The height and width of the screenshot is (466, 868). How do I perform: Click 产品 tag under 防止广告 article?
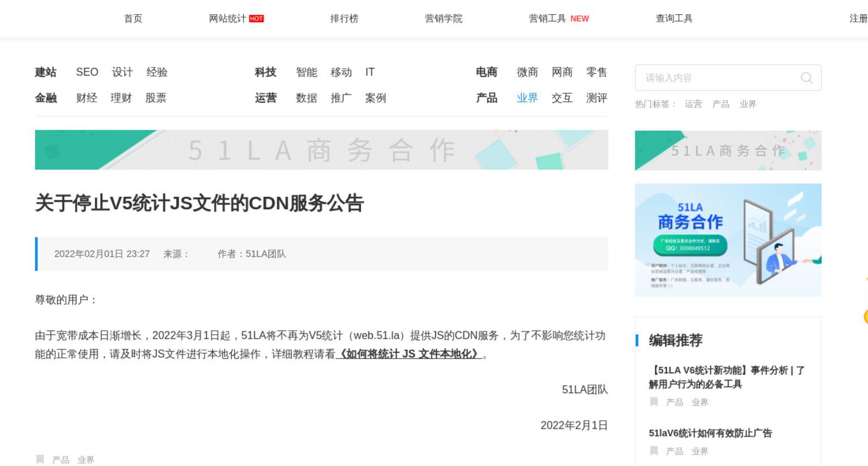pos(675,451)
